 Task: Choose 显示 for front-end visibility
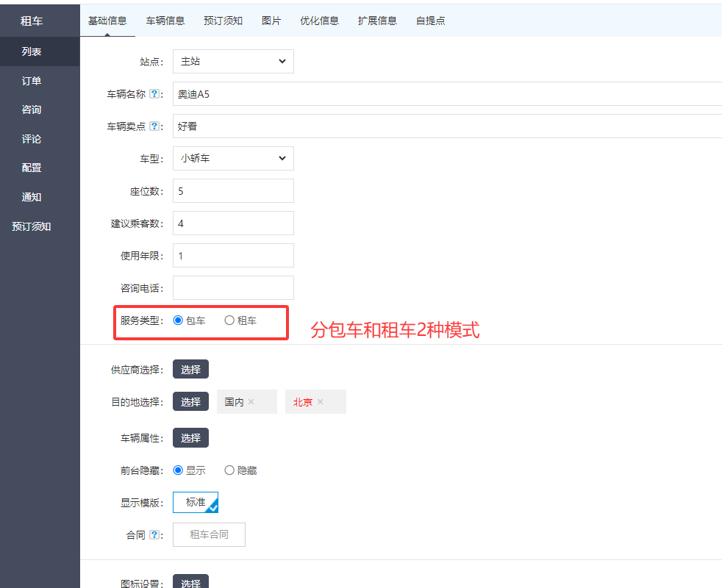pyautogui.click(x=178, y=470)
